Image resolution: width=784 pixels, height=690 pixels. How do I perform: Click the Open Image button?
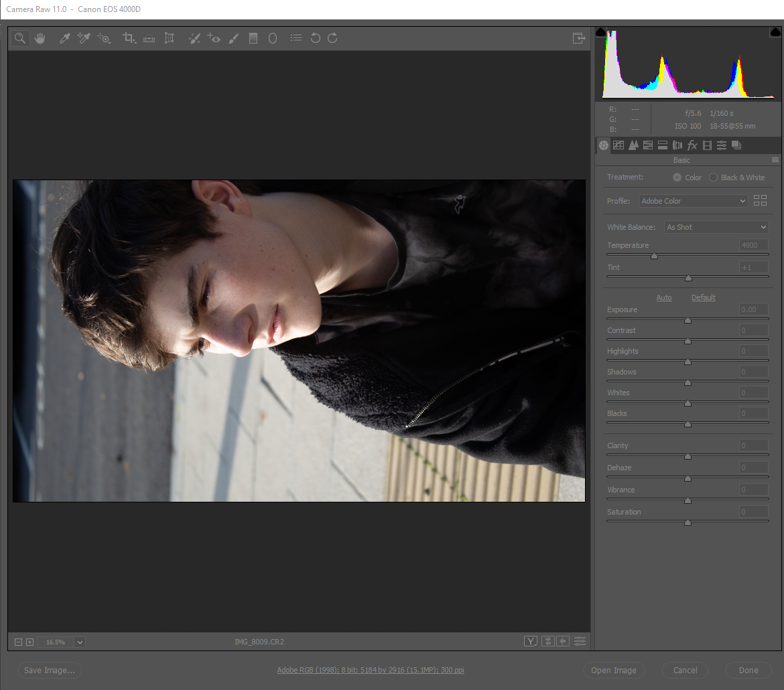[x=613, y=671]
